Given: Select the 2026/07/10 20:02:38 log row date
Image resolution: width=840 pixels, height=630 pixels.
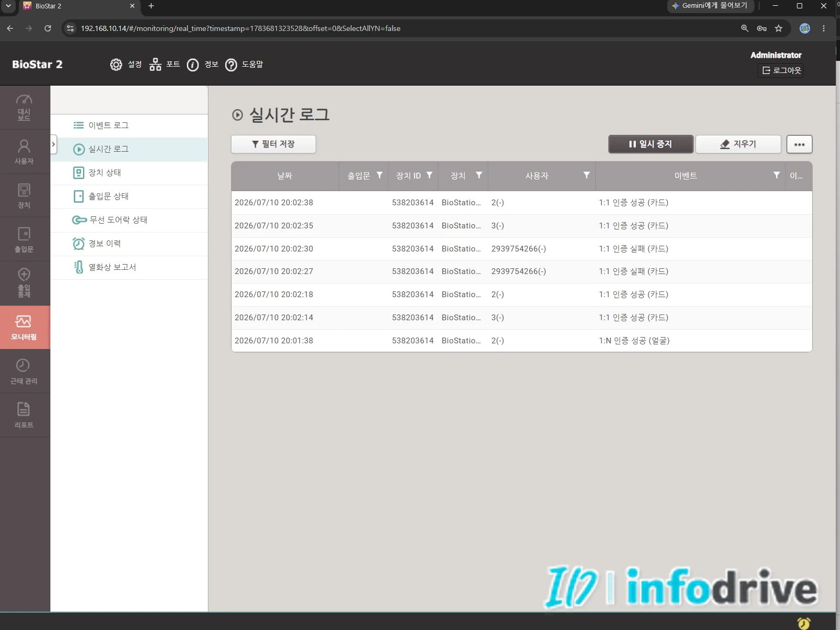Looking at the screenshot, I should point(274,203).
